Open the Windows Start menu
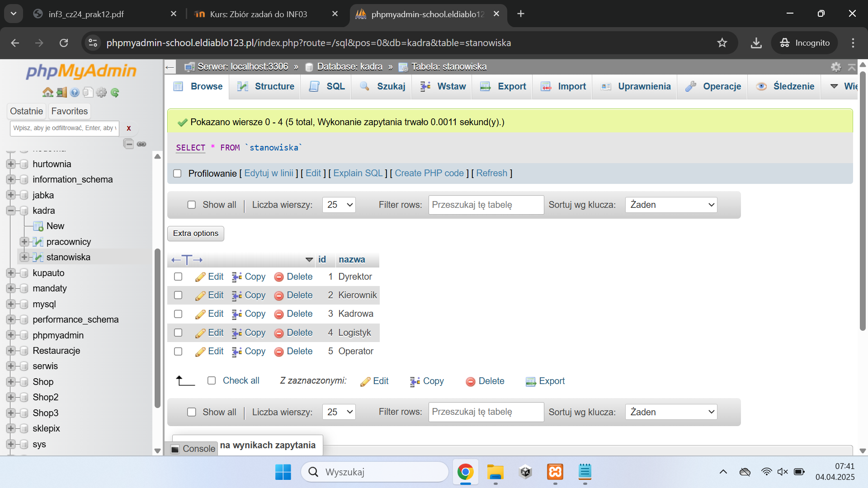The height and width of the screenshot is (488, 868). coord(283,472)
